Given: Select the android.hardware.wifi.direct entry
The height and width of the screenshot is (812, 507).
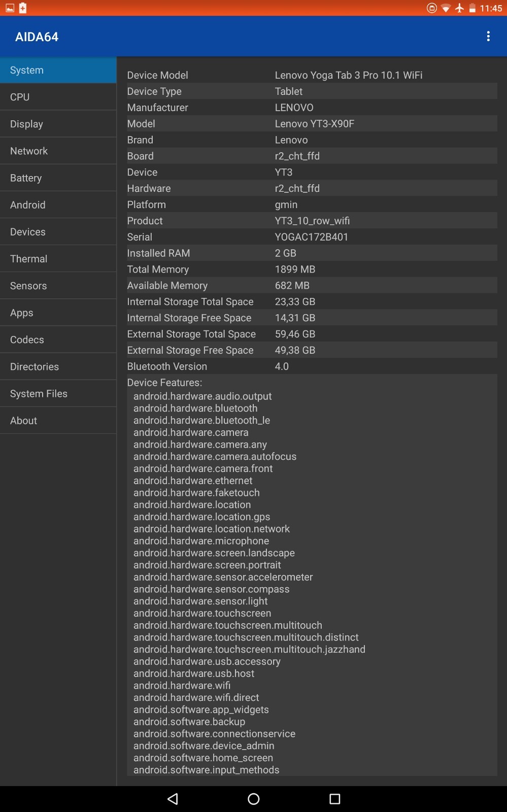Looking at the screenshot, I should pos(196,698).
